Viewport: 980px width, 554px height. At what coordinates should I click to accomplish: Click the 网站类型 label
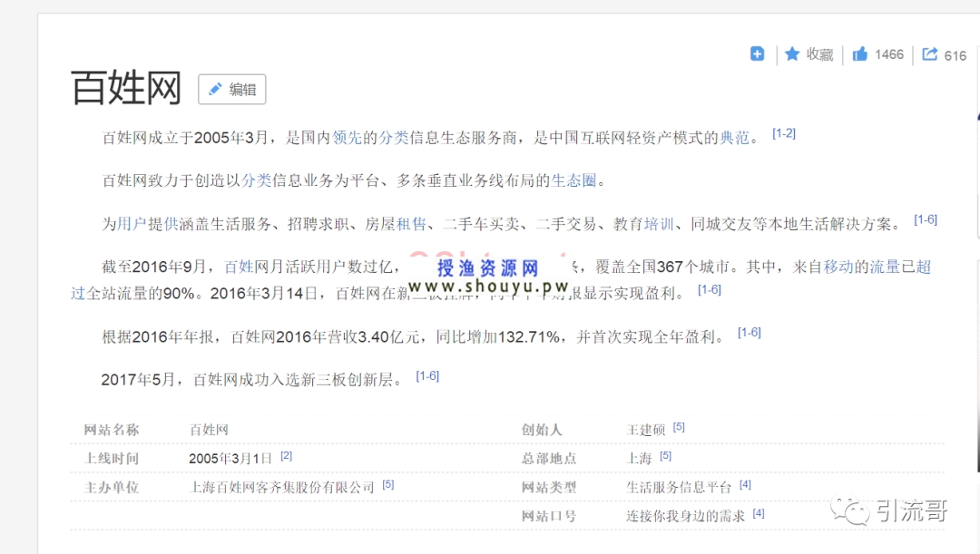click(549, 487)
